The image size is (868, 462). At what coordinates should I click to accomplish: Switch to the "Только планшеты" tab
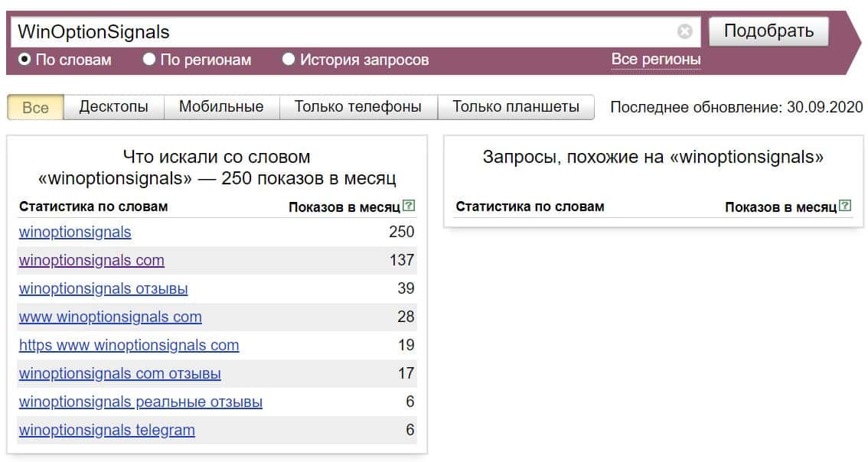[x=515, y=107]
